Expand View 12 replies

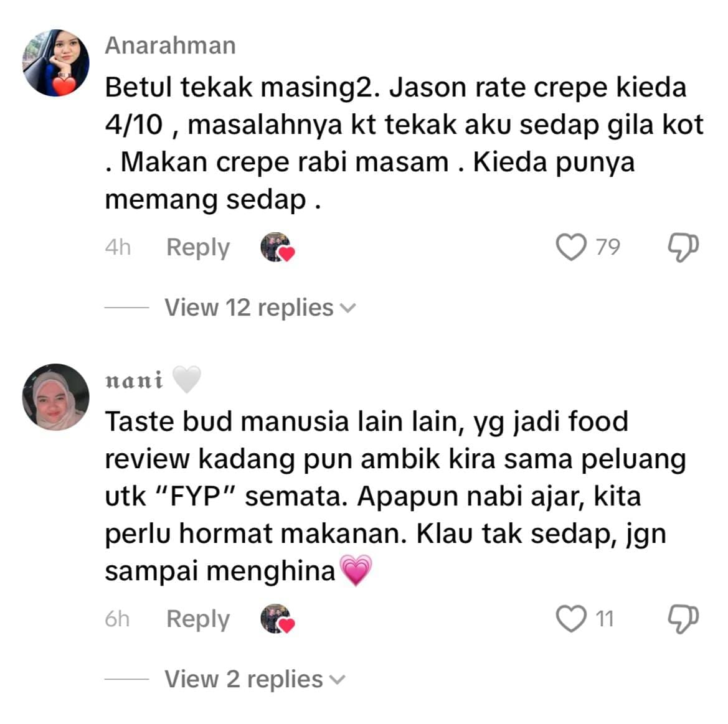coord(260,308)
